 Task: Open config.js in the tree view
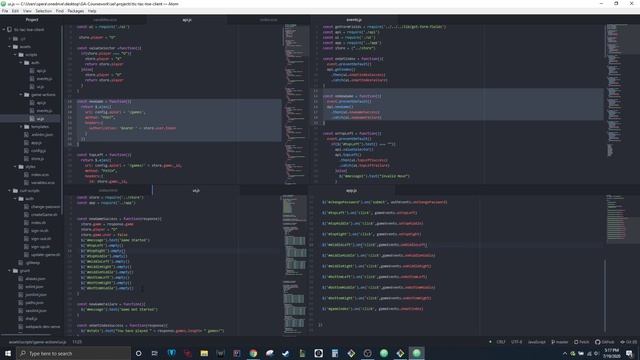pyautogui.click(x=38, y=151)
